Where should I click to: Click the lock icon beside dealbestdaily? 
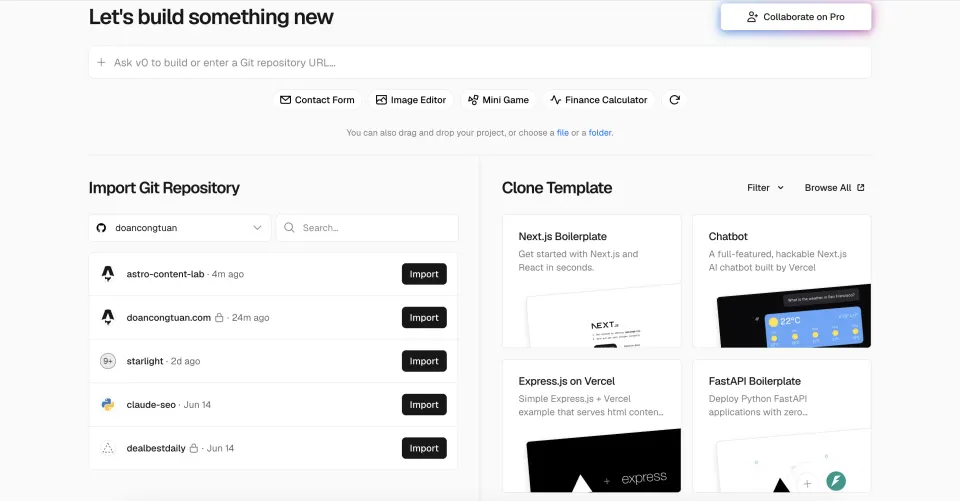point(193,448)
